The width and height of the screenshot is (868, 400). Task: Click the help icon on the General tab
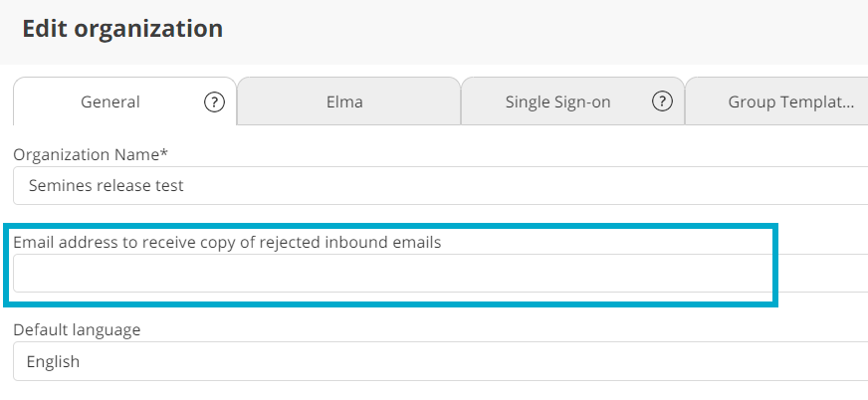(214, 101)
